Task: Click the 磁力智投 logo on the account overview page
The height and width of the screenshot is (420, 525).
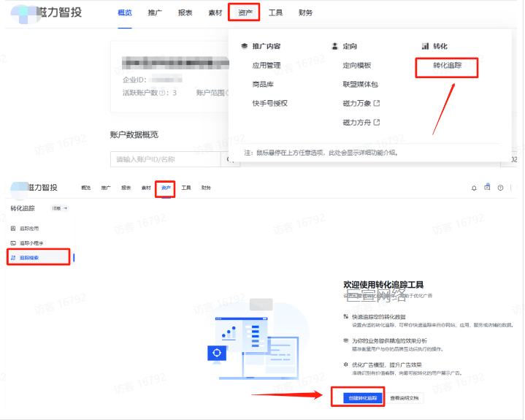Action: [x=46, y=13]
